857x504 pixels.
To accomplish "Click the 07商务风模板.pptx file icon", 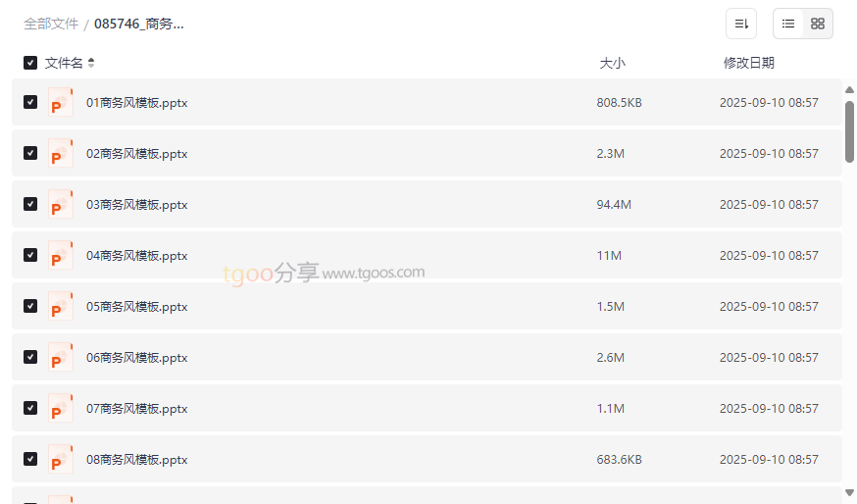I will pyautogui.click(x=61, y=408).
